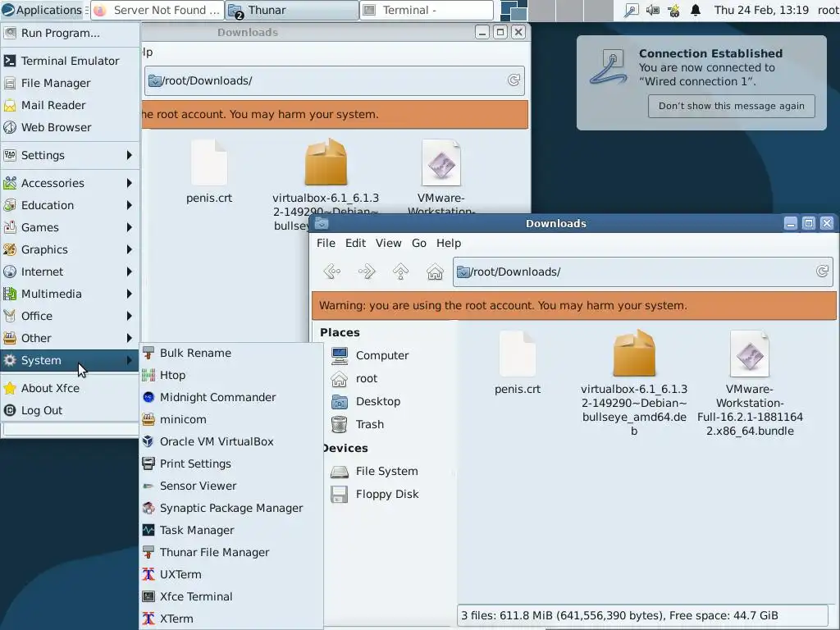Open Print Settings
The width and height of the screenshot is (840, 630).
click(x=231, y=463)
